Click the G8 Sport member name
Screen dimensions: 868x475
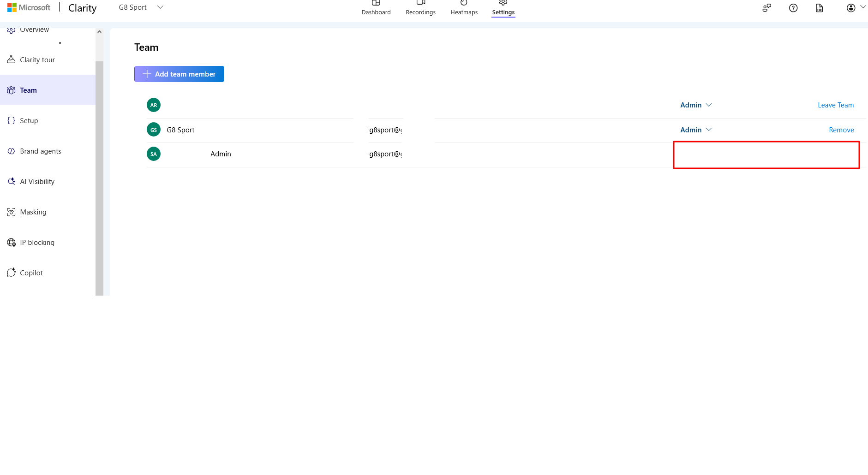180,130
